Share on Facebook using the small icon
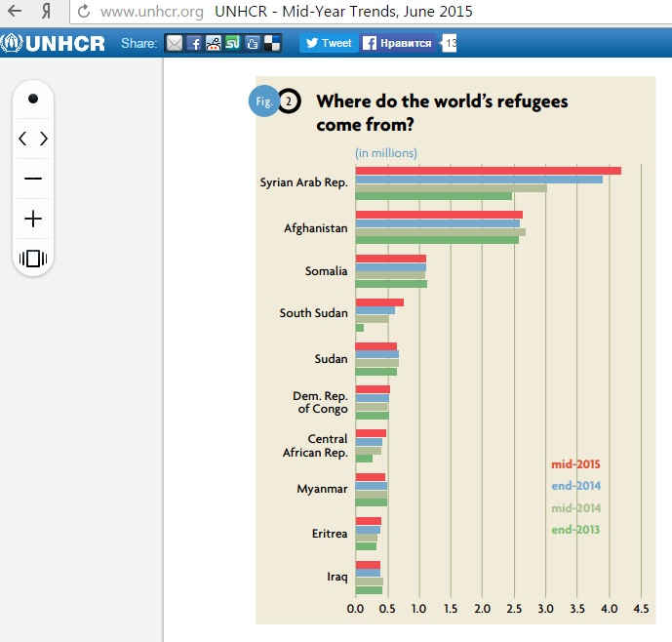The height and width of the screenshot is (642, 672). (194, 43)
